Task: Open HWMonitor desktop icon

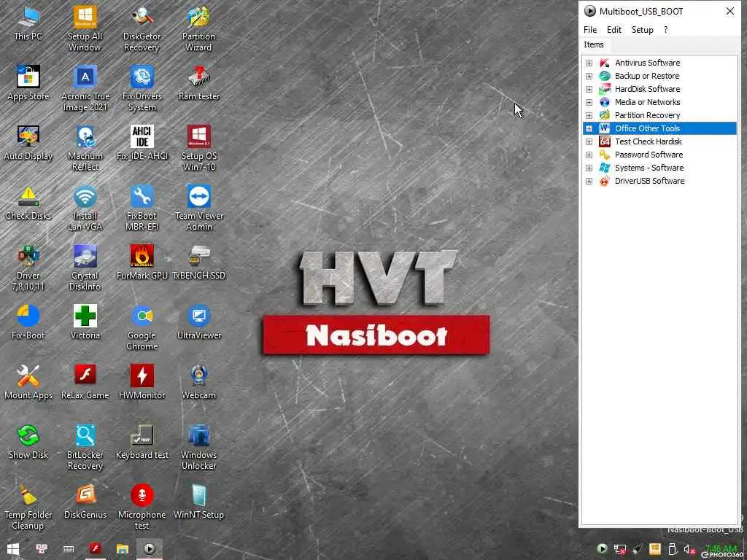Action: click(x=142, y=384)
